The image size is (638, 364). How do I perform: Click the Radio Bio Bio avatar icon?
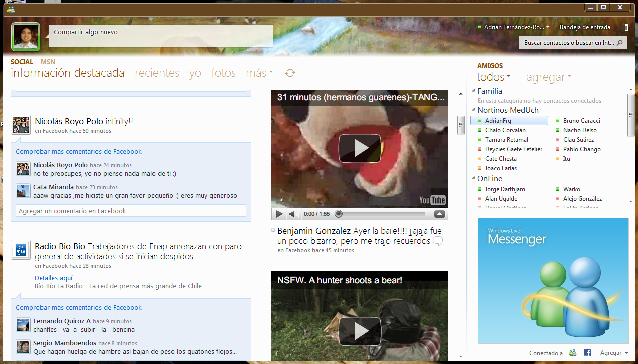21,250
